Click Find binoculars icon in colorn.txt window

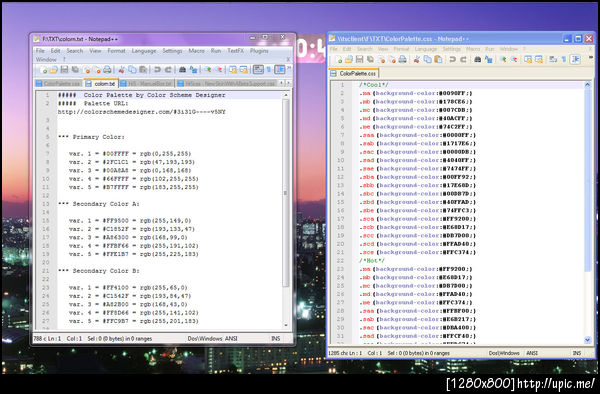coord(182,70)
